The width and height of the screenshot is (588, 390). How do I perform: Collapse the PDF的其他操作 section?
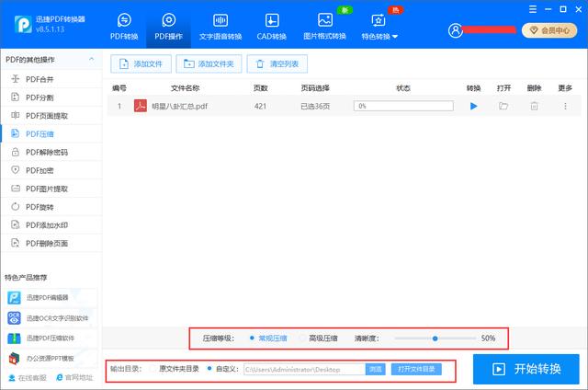[x=91, y=60]
